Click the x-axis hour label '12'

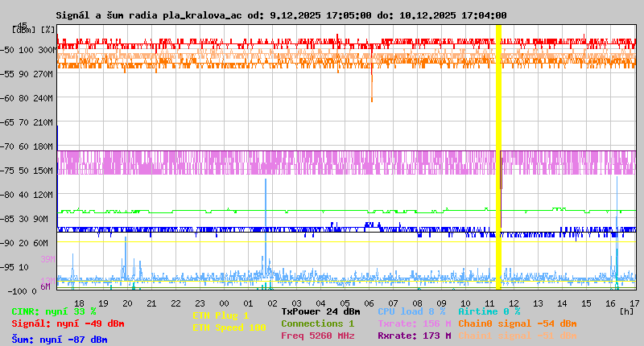point(514,303)
